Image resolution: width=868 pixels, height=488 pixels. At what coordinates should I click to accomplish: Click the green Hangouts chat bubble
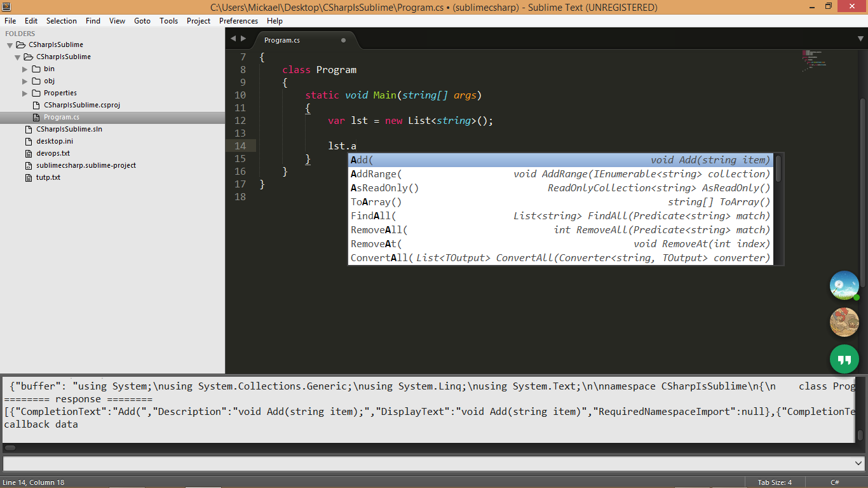coord(844,359)
